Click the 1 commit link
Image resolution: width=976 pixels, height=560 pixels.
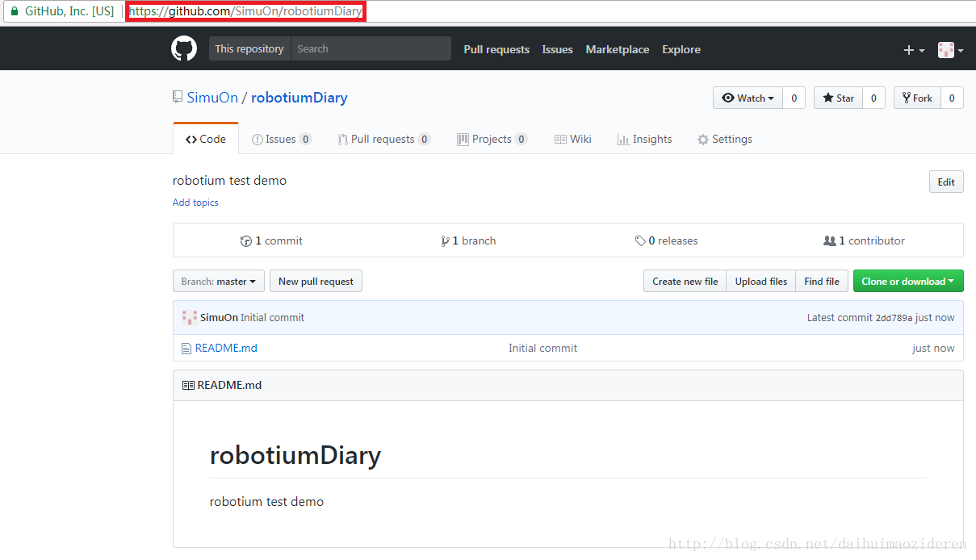[271, 240]
